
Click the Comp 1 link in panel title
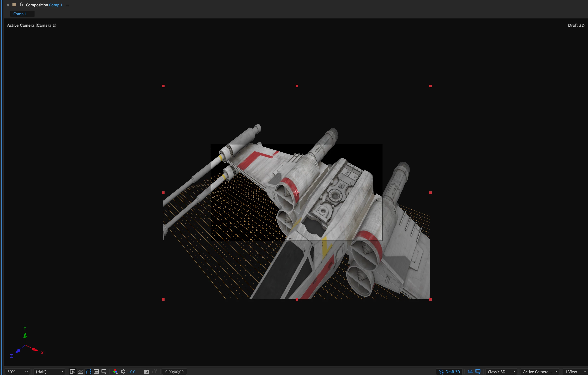(56, 5)
